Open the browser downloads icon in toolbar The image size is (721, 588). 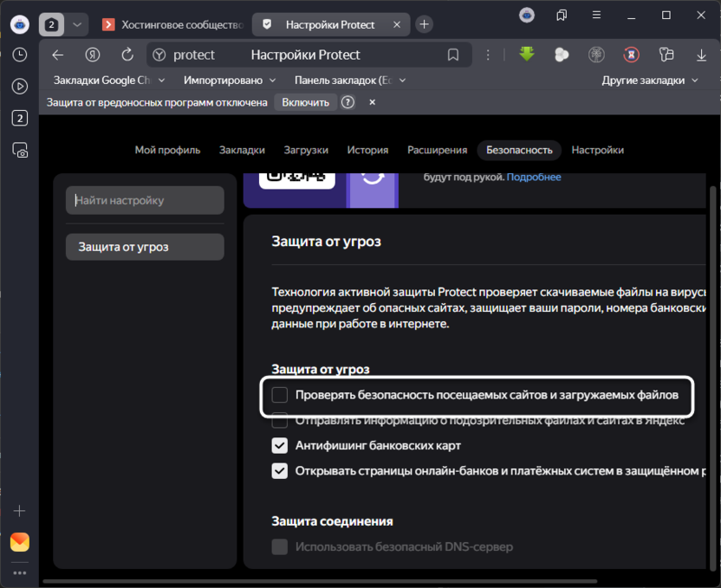(700, 54)
